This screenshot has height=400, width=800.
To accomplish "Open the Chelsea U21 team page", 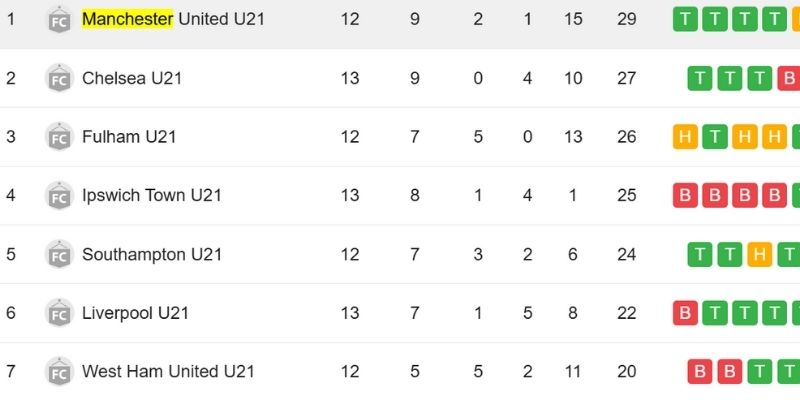I will point(132,78).
